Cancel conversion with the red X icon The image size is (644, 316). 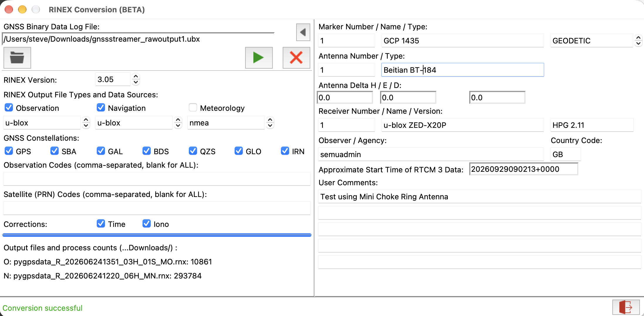tap(296, 58)
